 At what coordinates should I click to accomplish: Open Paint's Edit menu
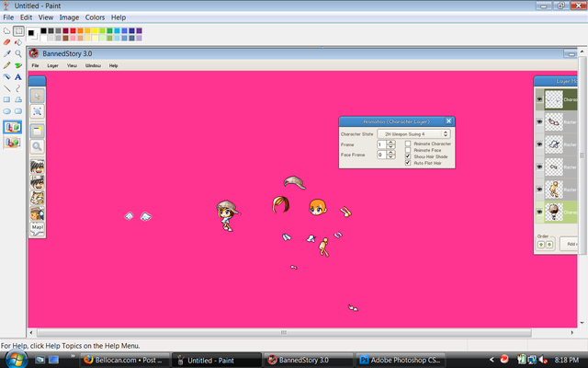pyautogui.click(x=26, y=17)
